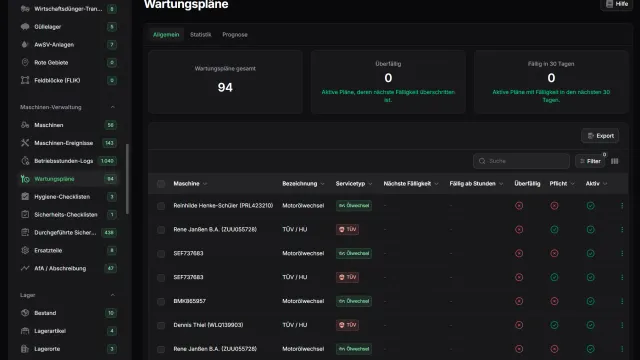Sort by the Bezeichnung column
This screenshot has height=360, width=640.
pos(303,184)
